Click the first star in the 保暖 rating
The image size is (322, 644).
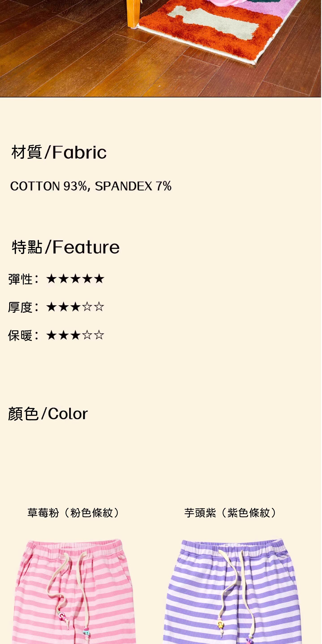click(x=51, y=335)
